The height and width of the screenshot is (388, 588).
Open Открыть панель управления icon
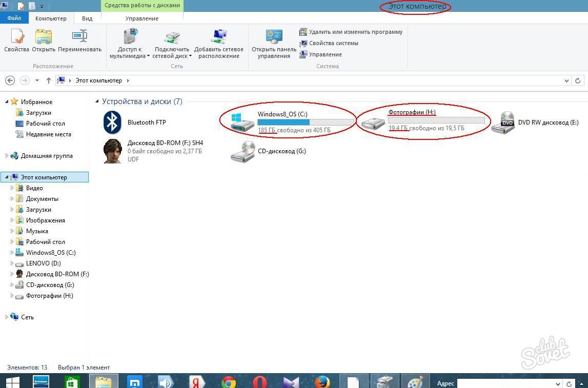274,37
